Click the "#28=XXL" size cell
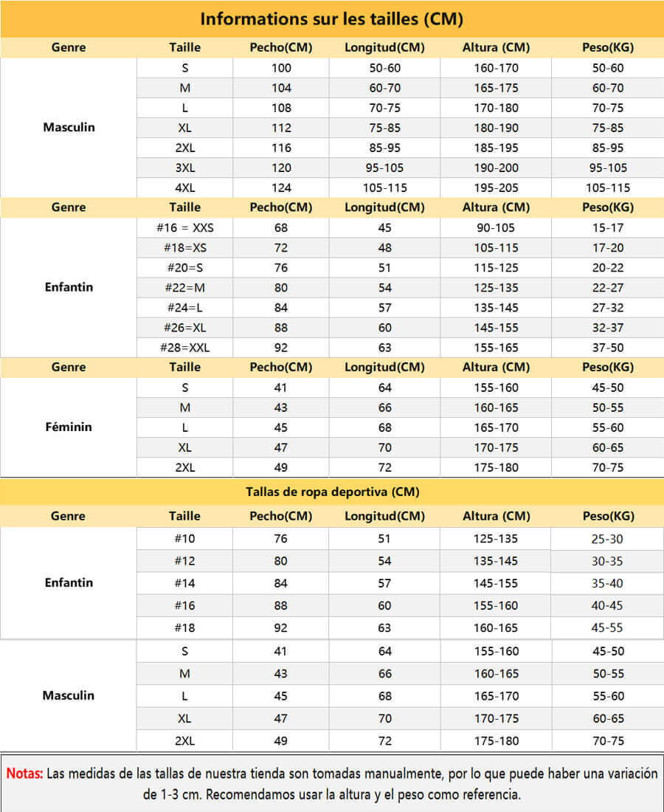This screenshot has width=664, height=812. point(184,347)
